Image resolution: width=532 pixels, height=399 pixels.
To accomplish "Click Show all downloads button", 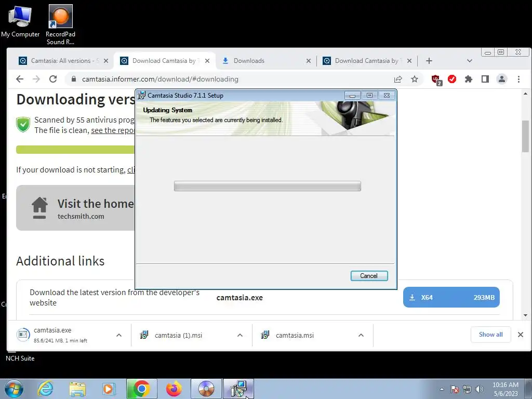I will (490, 335).
